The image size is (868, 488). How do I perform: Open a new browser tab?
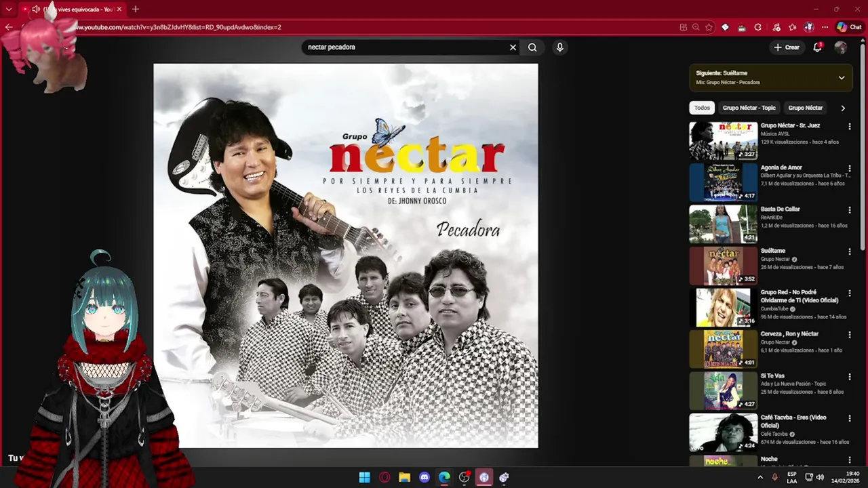[136, 9]
